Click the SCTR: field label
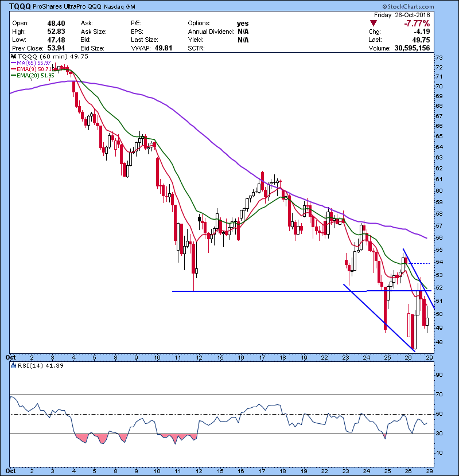 pyautogui.click(x=196, y=48)
